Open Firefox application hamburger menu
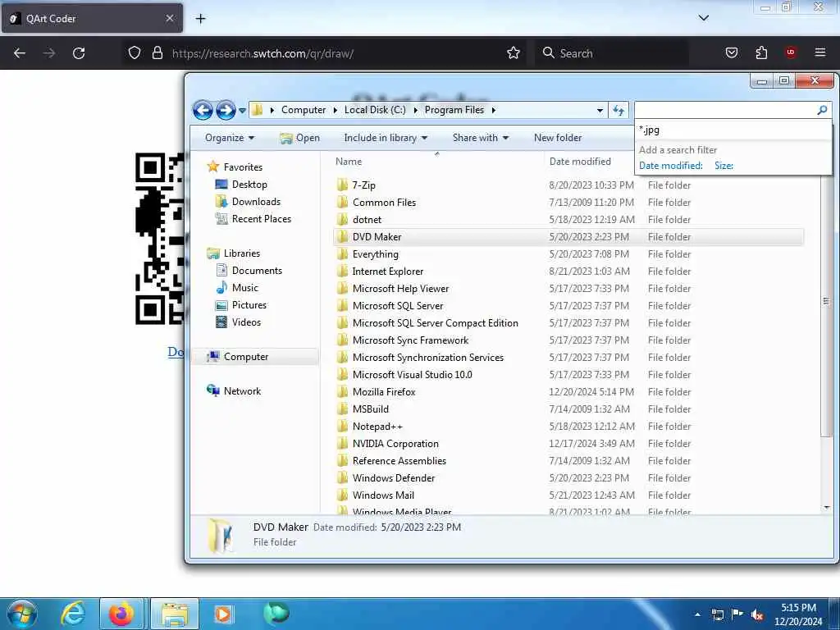The width and height of the screenshot is (840, 630). tap(820, 52)
